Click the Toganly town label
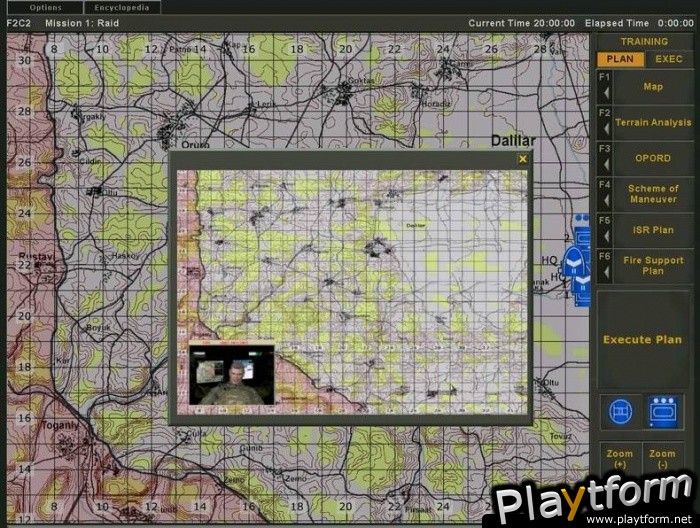Screen dimensions: 700x528 click(60, 425)
